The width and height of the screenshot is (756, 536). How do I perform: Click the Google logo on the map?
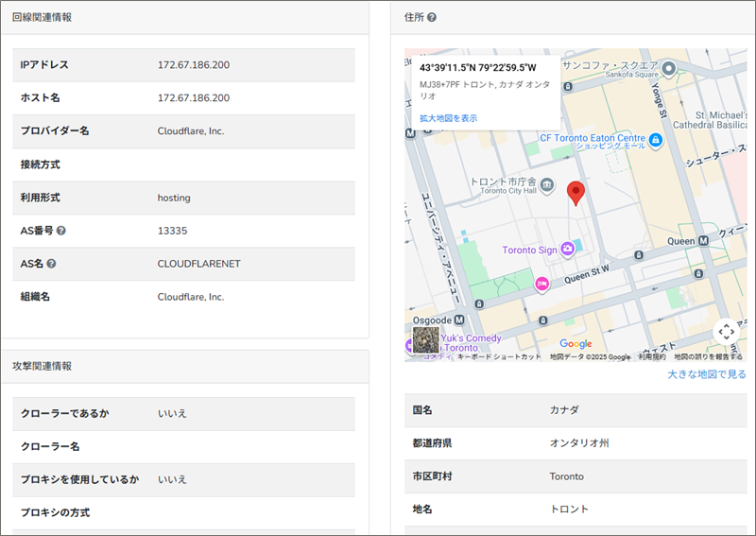click(576, 344)
